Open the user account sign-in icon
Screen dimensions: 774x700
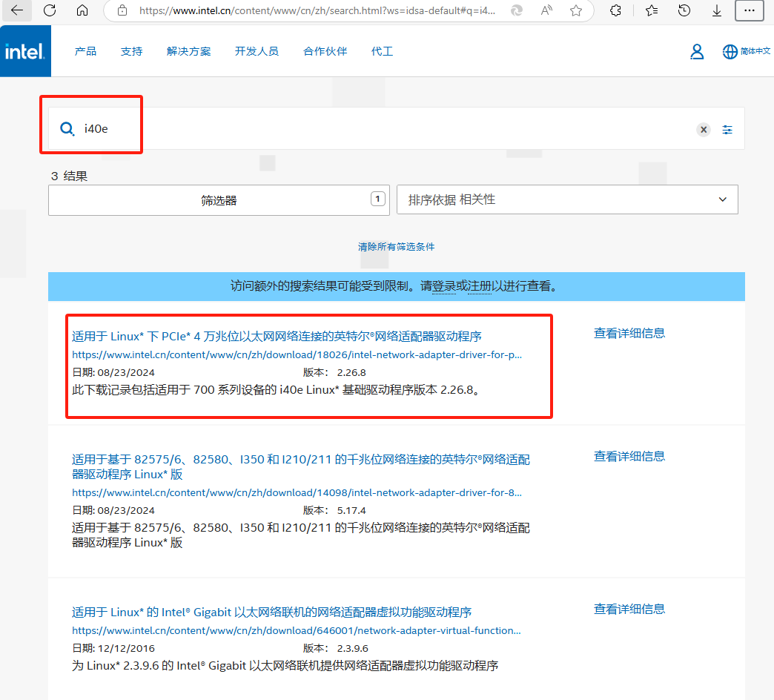coord(697,51)
